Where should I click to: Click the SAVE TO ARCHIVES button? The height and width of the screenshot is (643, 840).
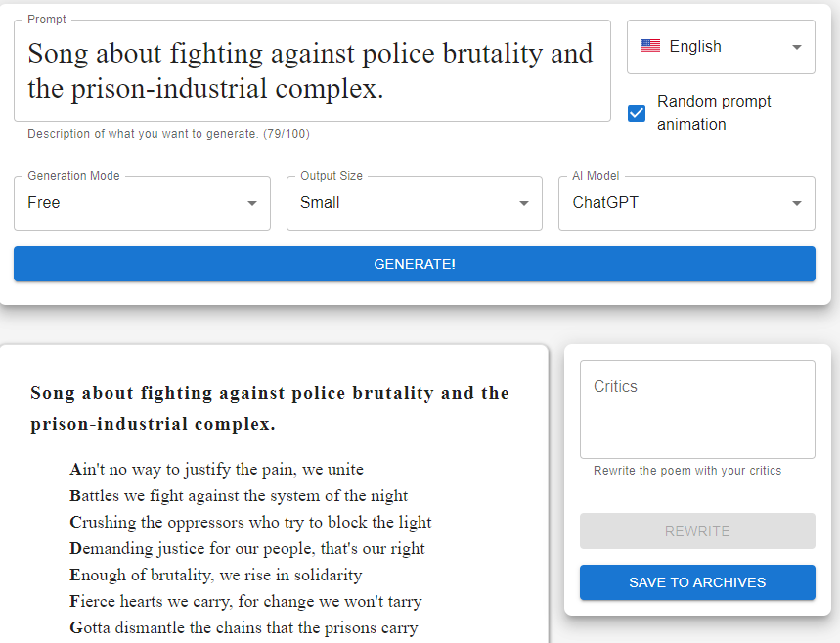coord(697,582)
